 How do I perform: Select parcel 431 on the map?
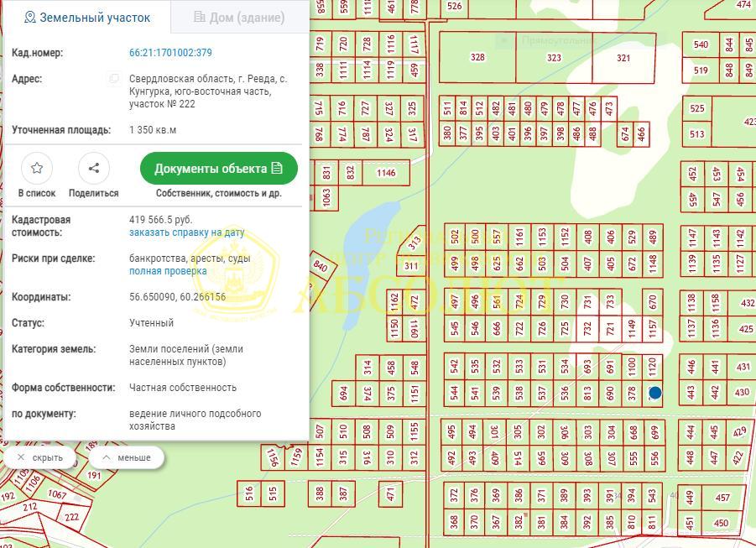click(x=743, y=367)
